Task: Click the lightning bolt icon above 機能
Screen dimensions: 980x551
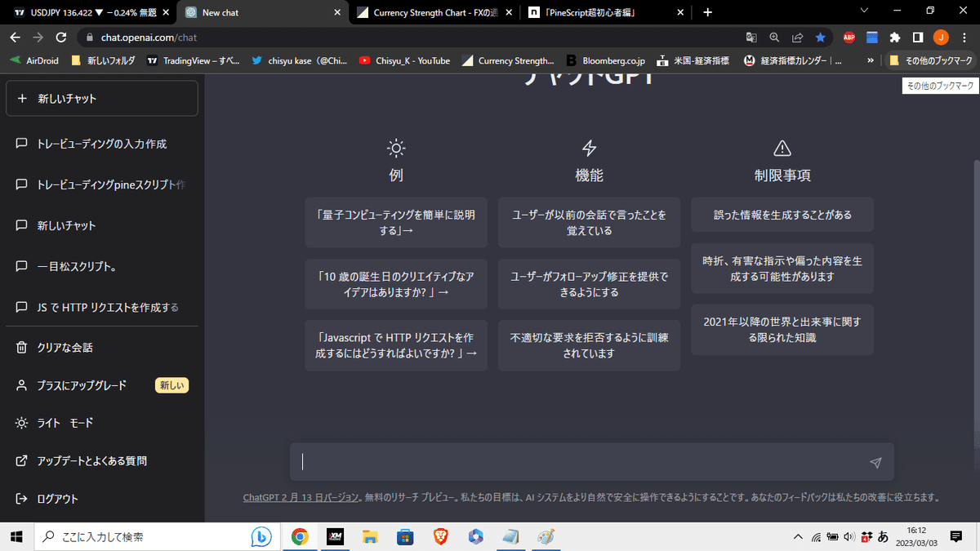Action: pos(589,148)
